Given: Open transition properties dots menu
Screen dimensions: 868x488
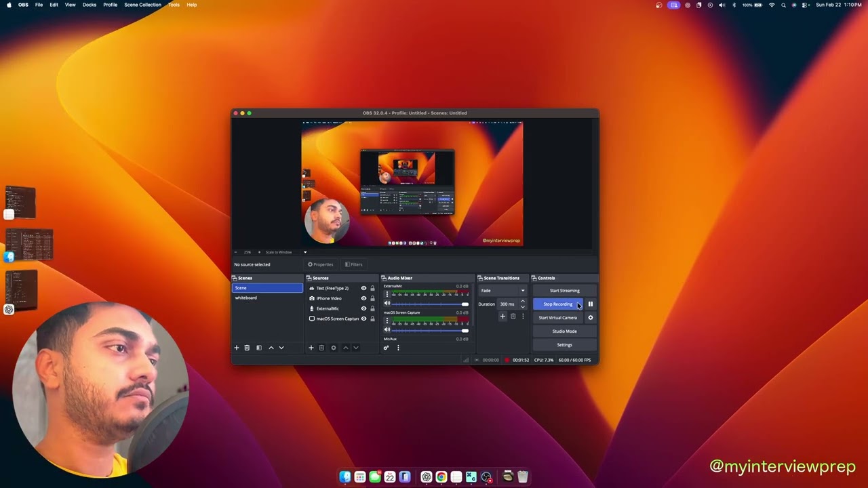Looking at the screenshot, I should click(523, 316).
